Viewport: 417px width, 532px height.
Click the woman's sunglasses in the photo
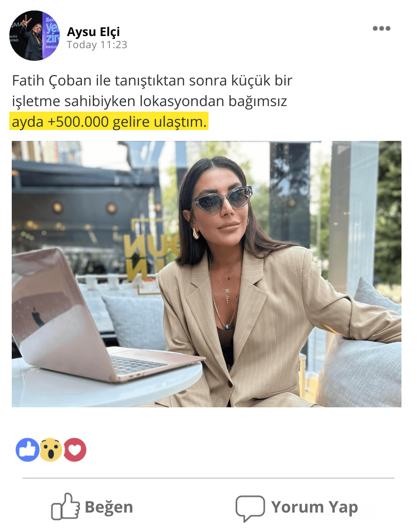[222, 200]
